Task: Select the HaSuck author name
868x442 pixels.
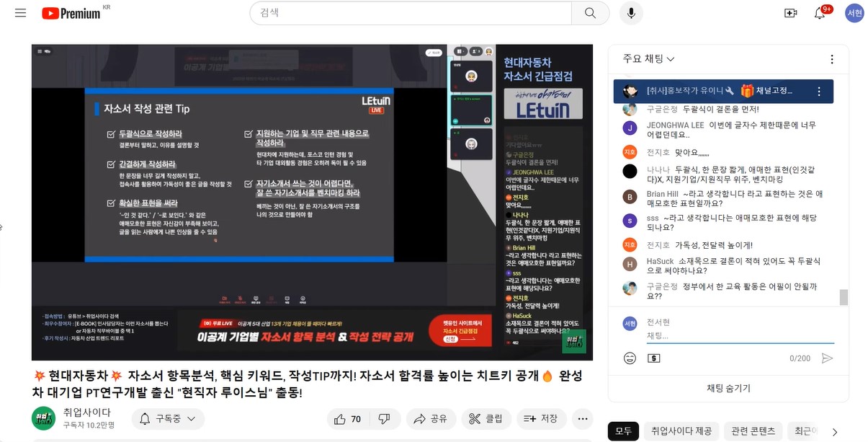Action: (x=660, y=261)
